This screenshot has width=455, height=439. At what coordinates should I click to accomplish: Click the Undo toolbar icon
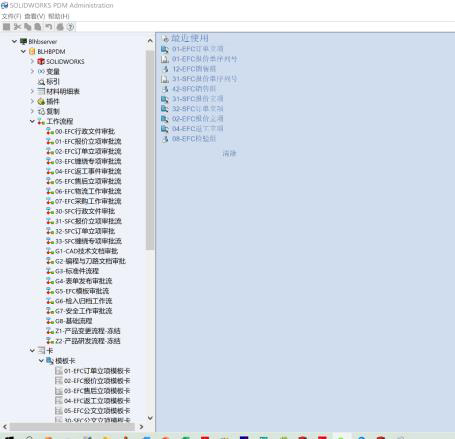[x=49, y=27]
